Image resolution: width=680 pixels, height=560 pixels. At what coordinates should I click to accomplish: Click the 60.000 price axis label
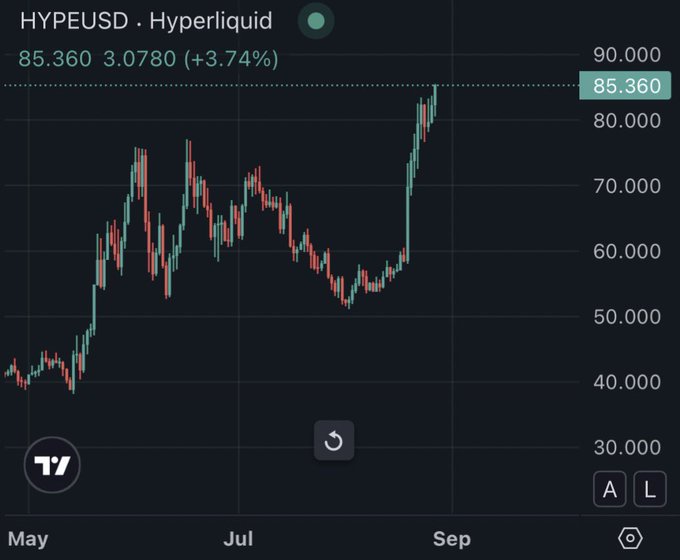coord(627,251)
